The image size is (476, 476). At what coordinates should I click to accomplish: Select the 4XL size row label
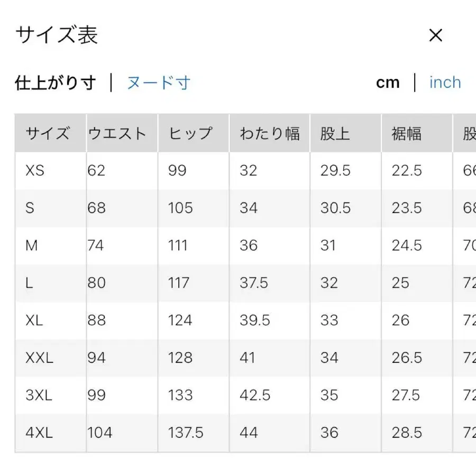[x=39, y=433]
